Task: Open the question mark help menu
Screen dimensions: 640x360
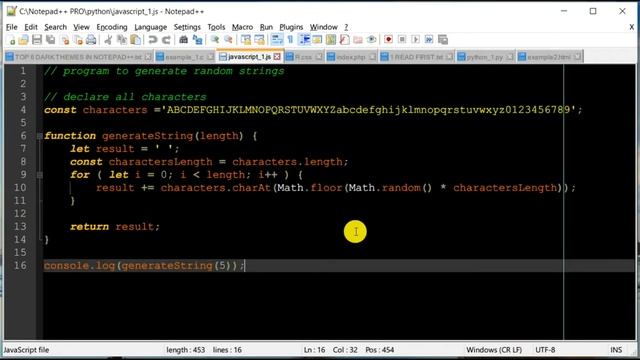Action: (x=346, y=27)
